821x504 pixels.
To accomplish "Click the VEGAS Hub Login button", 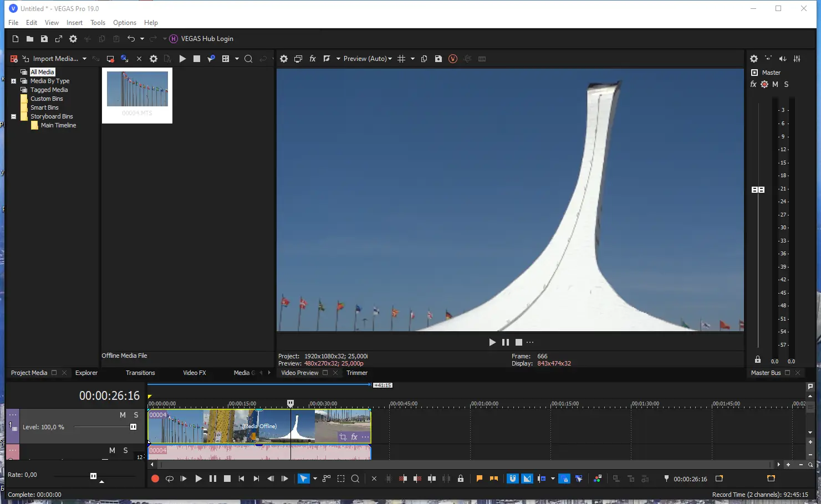I will pos(202,39).
